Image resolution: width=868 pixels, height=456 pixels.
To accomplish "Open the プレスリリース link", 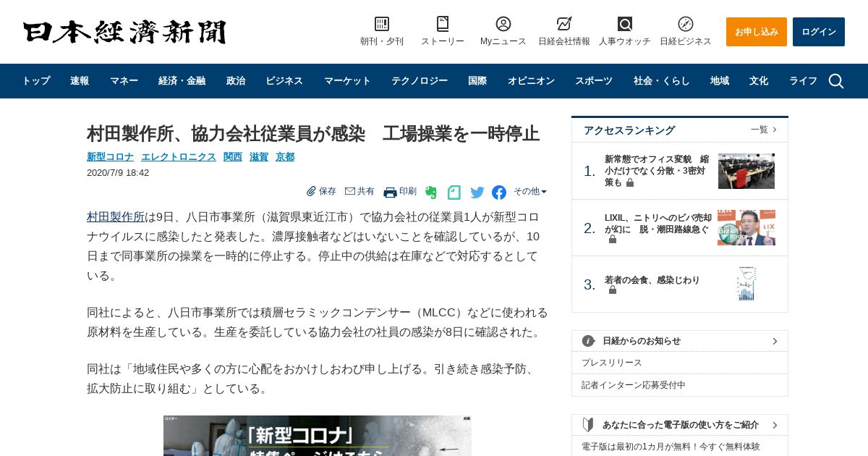I will [x=612, y=363].
